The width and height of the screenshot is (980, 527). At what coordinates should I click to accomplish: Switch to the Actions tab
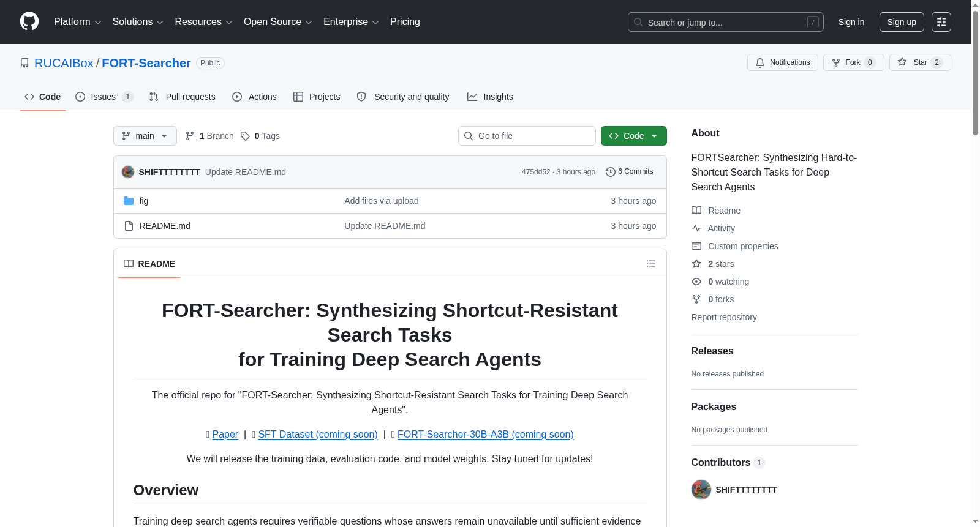(255, 97)
